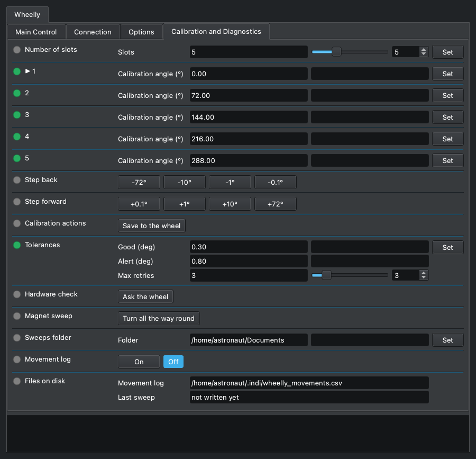Click the Sweeps folder status light

point(17,337)
